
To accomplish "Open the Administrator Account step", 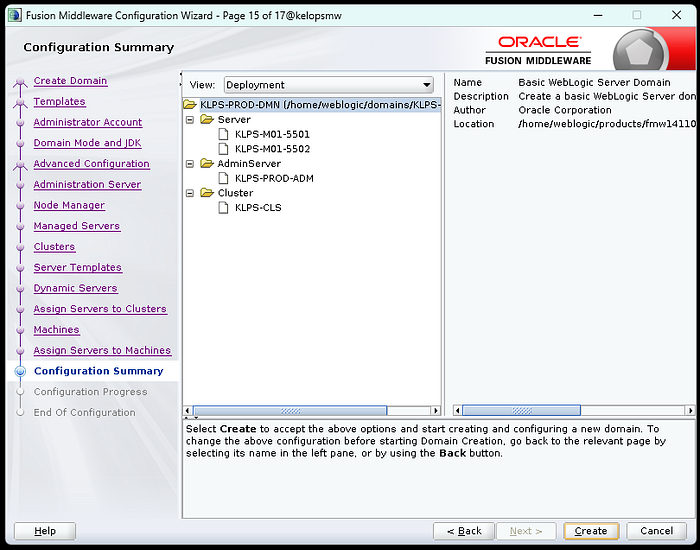I will (88, 122).
